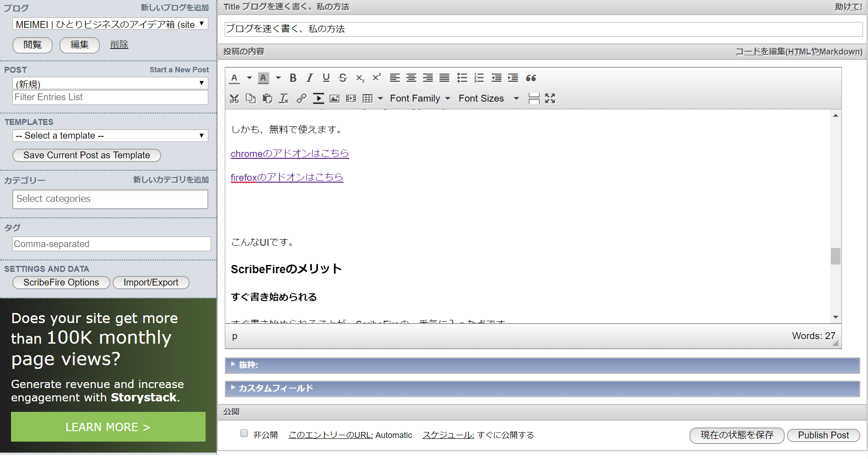Check the 非公開 checkbox
The height and width of the screenshot is (459, 868).
pyautogui.click(x=244, y=433)
